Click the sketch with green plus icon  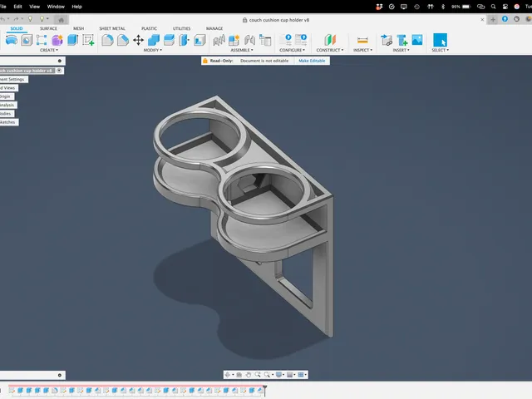(88, 40)
